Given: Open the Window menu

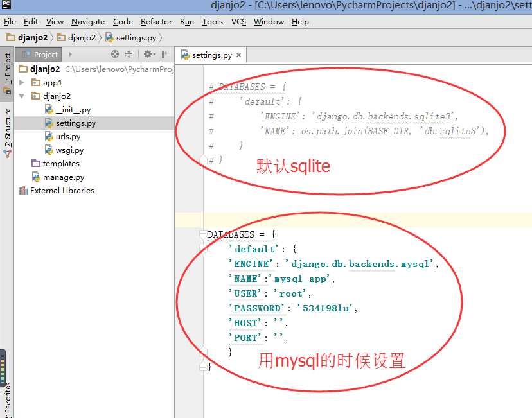Looking at the screenshot, I should [269, 22].
